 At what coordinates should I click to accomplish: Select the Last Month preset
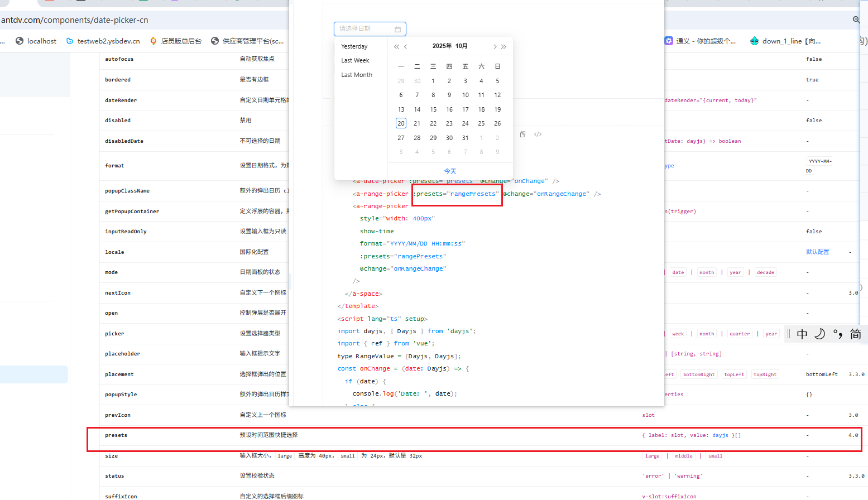coord(357,75)
